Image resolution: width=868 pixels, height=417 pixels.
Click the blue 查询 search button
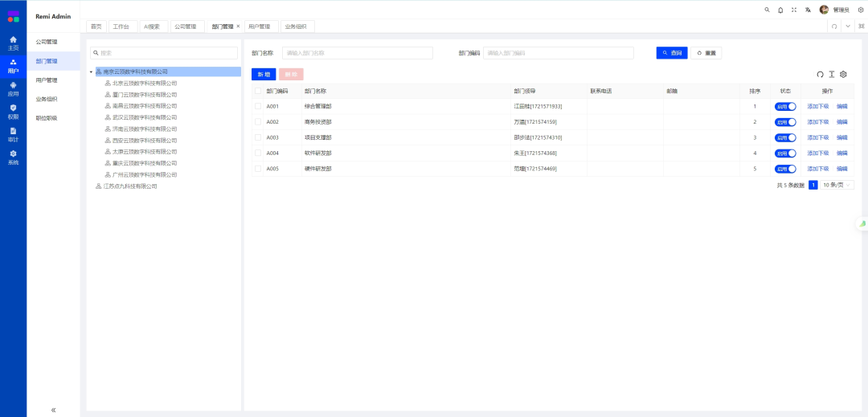672,53
